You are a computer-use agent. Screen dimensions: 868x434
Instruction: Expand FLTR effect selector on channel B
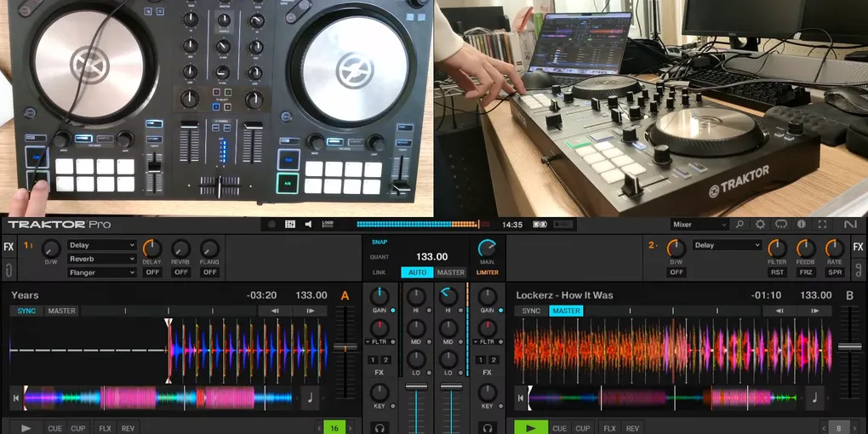(474, 341)
